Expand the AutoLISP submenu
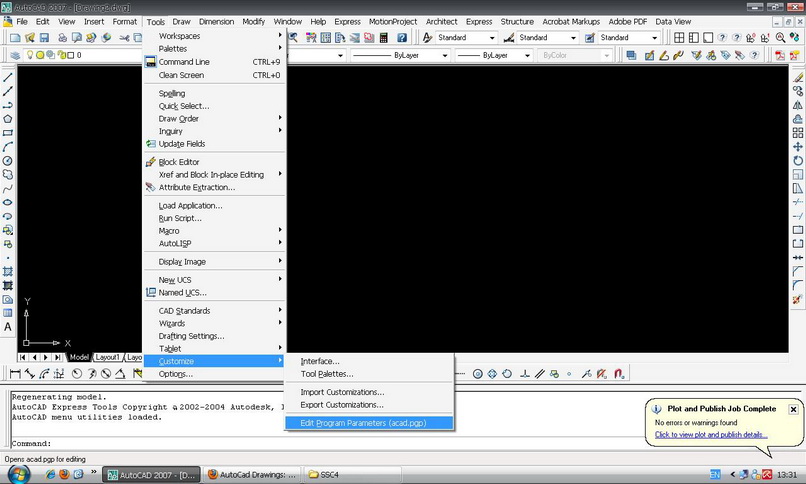Viewport: 806px width, 484px height. coord(214,244)
